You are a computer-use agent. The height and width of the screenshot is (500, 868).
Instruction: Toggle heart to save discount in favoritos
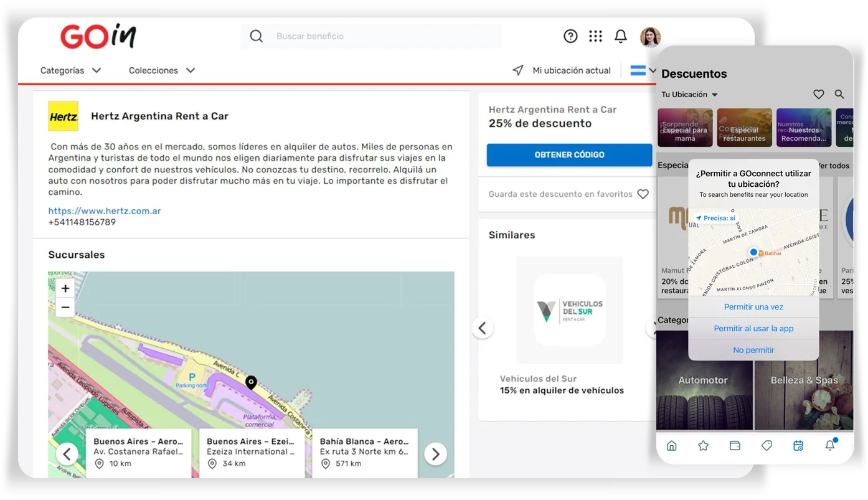point(643,194)
